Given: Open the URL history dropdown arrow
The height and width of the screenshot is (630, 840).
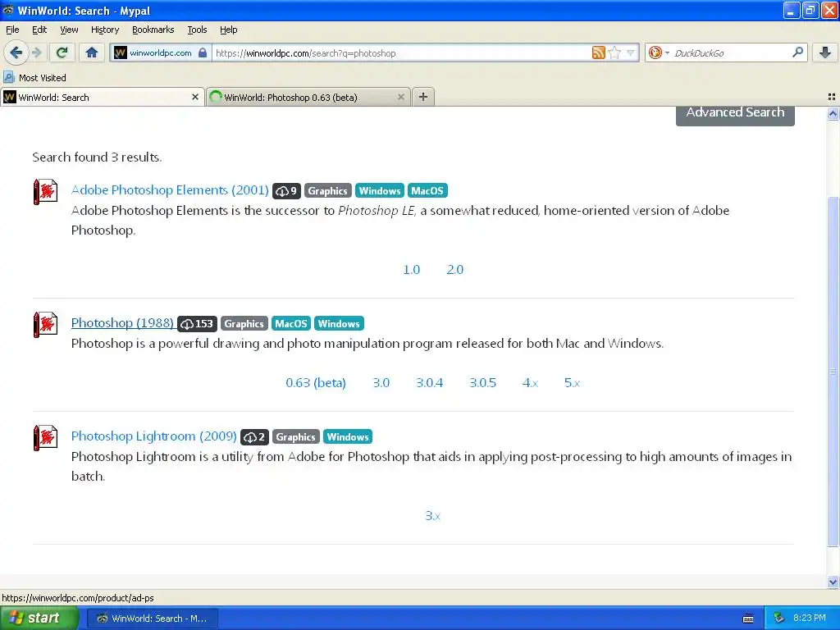Looking at the screenshot, I should click(630, 52).
